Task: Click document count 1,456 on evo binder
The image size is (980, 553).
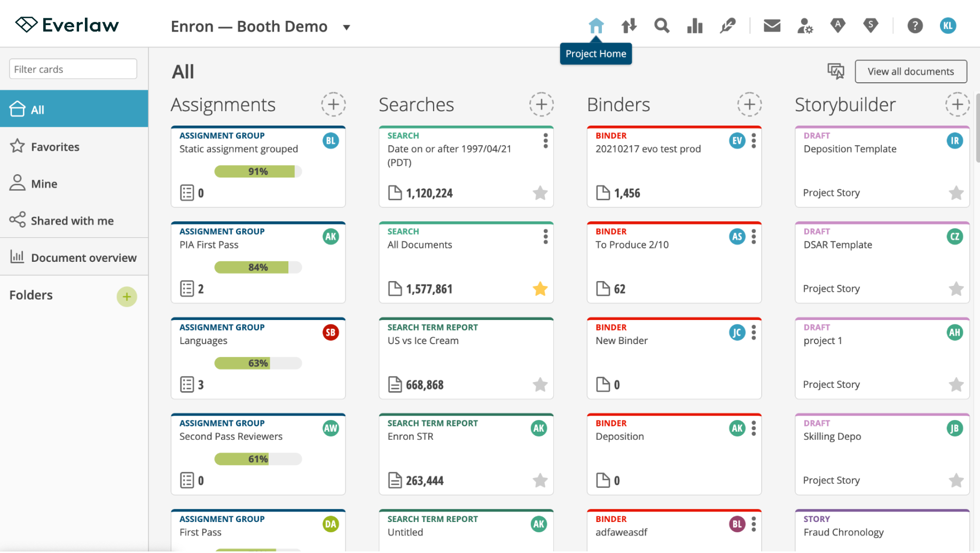Action: tap(627, 193)
